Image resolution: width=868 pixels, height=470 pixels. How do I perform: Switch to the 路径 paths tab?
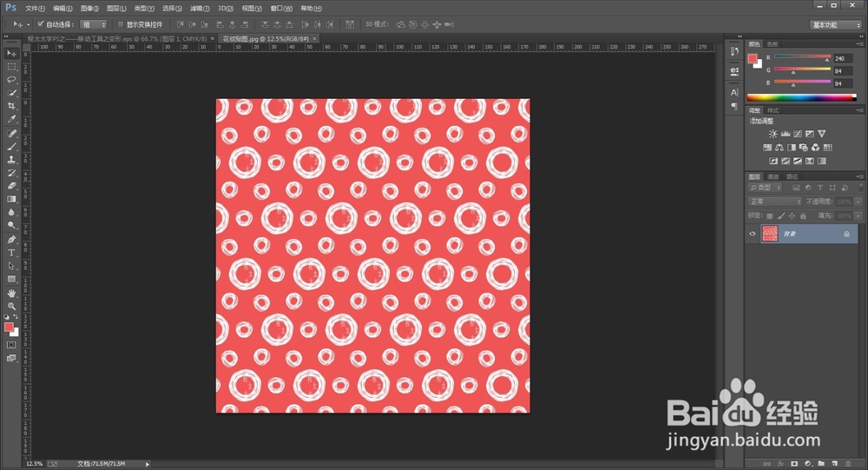click(x=792, y=177)
